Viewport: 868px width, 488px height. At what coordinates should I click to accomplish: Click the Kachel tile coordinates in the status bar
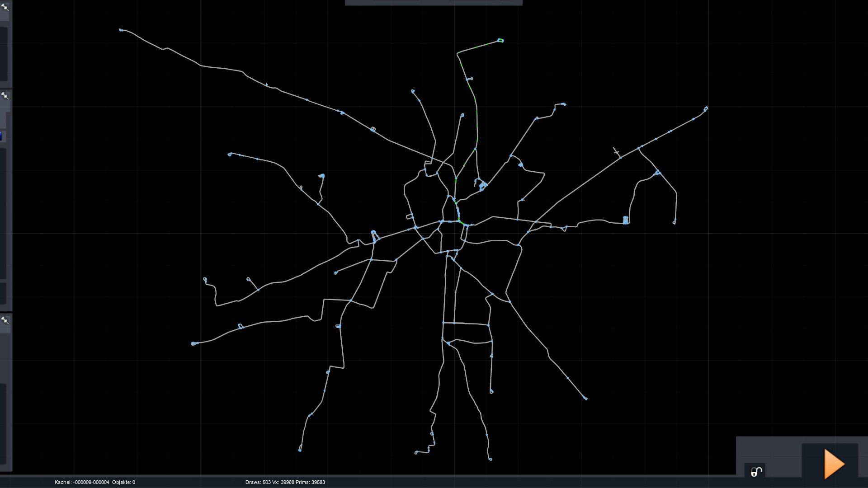pyautogui.click(x=82, y=482)
